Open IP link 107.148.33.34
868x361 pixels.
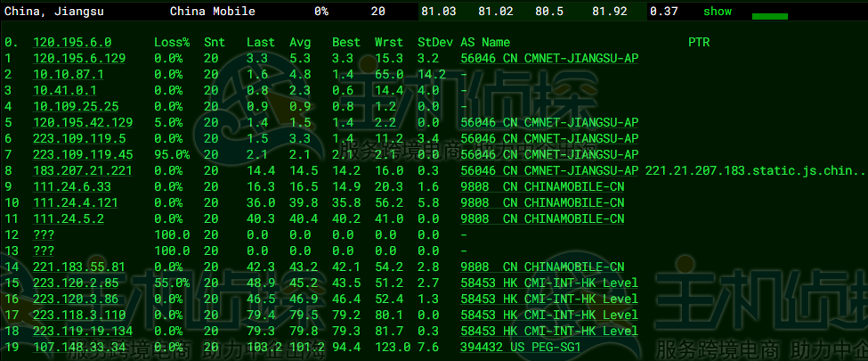point(79,348)
